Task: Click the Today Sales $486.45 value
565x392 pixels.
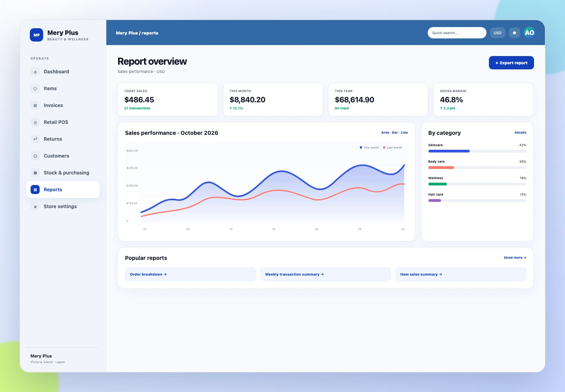Action: (139, 100)
